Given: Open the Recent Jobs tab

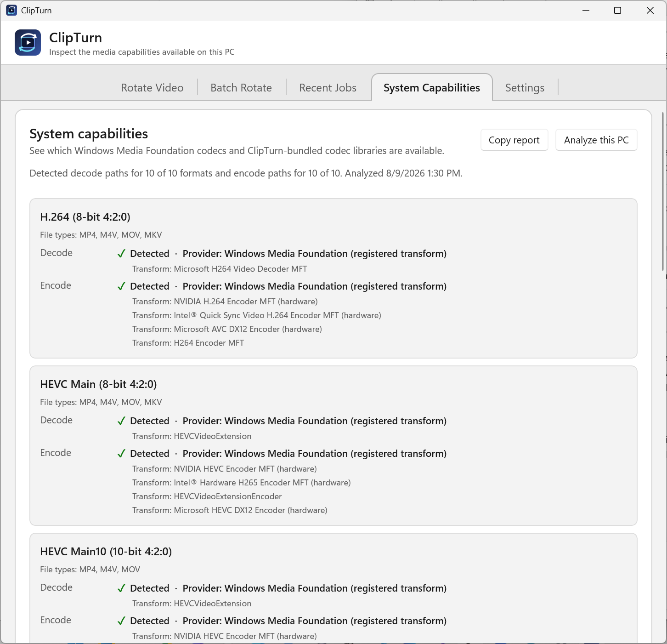Looking at the screenshot, I should click(328, 87).
